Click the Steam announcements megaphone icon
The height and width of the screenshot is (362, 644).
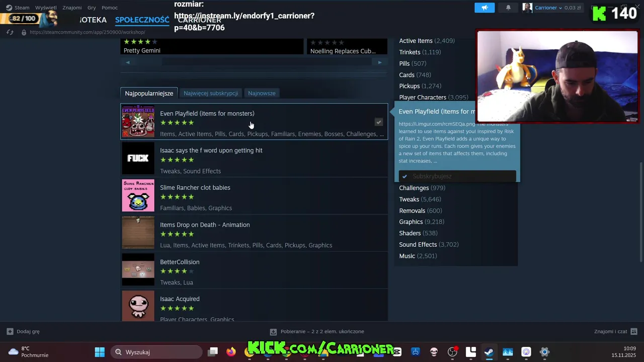click(x=485, y=8)
